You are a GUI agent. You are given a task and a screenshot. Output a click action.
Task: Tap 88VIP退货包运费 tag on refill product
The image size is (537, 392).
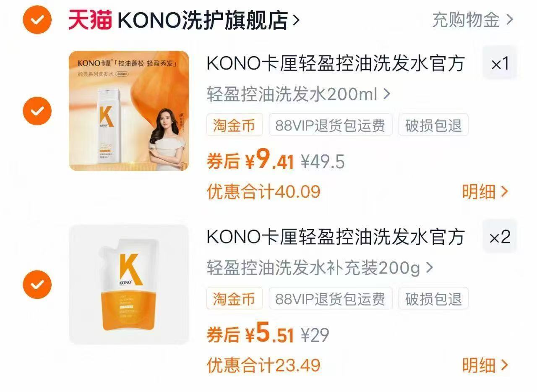click(x=330, y=298)
